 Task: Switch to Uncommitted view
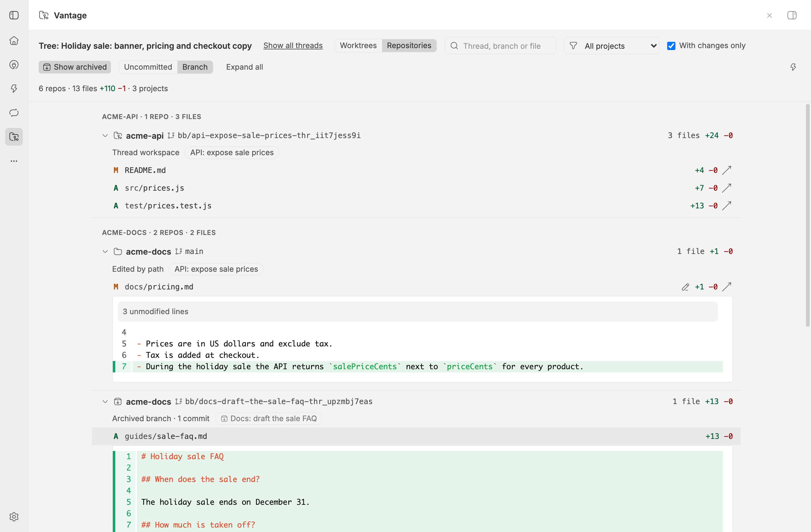click(148, 67)
